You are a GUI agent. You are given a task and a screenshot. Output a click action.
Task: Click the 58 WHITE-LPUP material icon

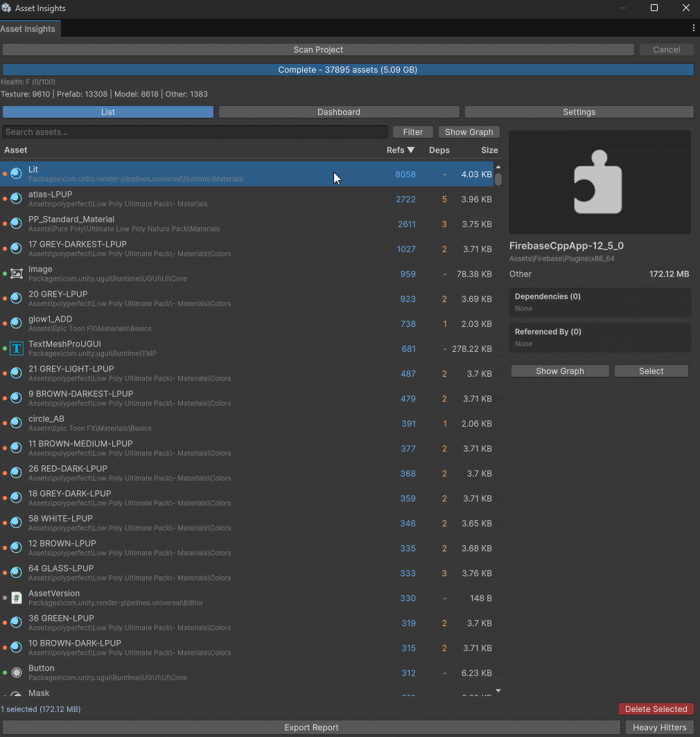point(17,522)
